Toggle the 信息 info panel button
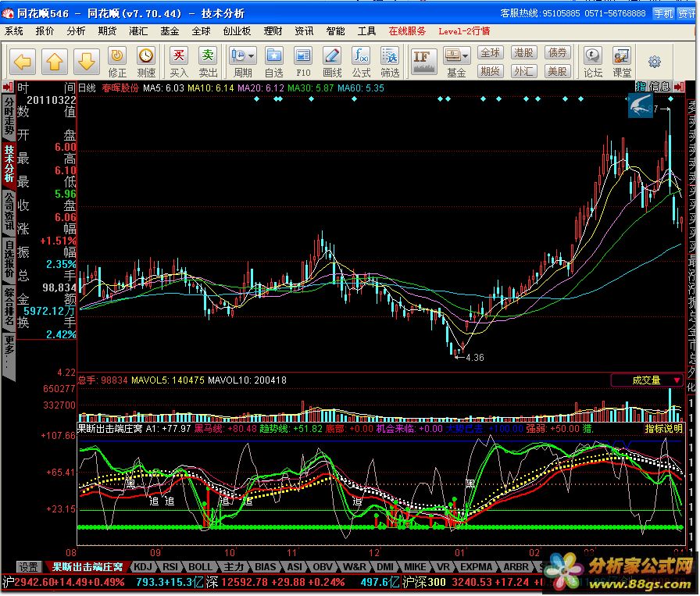The height and width of the screenshot is (596, 700). coord(659,87)
